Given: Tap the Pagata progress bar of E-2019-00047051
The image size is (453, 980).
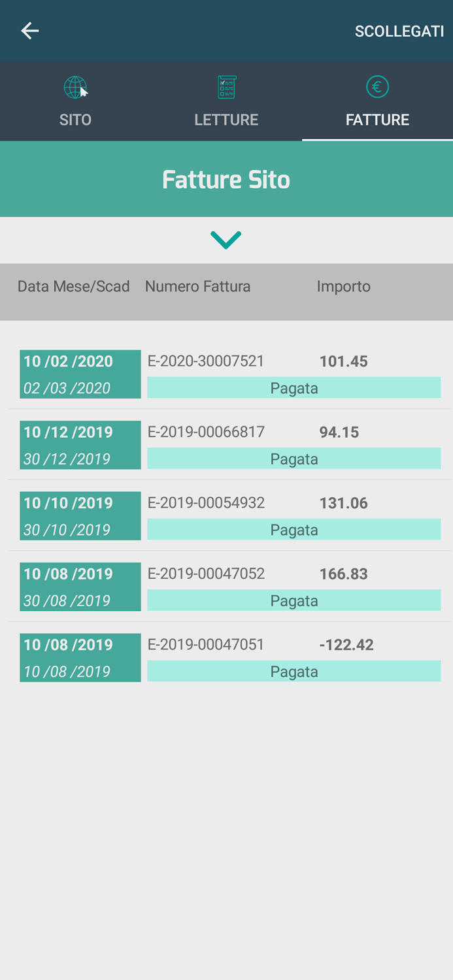Looking at the screenshot, I should point(294,671).
